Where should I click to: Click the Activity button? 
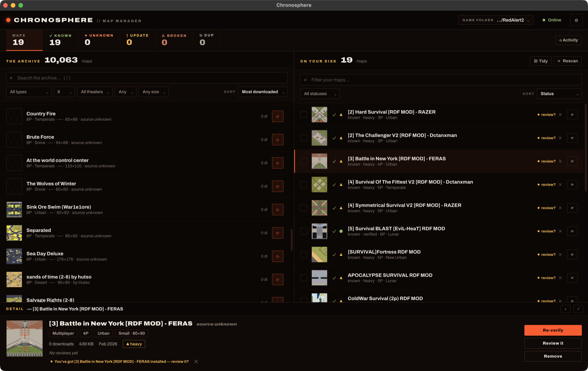(568, 40)
